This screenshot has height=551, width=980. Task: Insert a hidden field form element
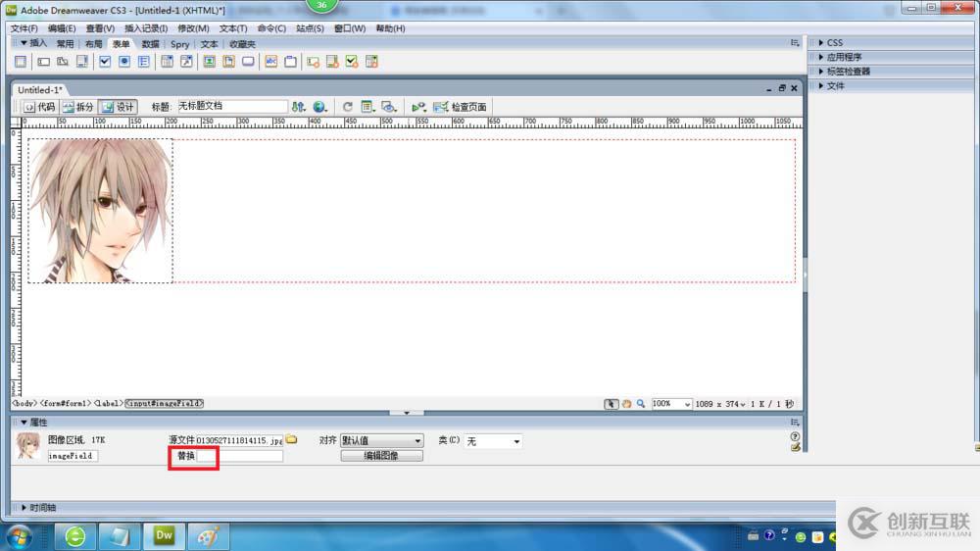63,62
